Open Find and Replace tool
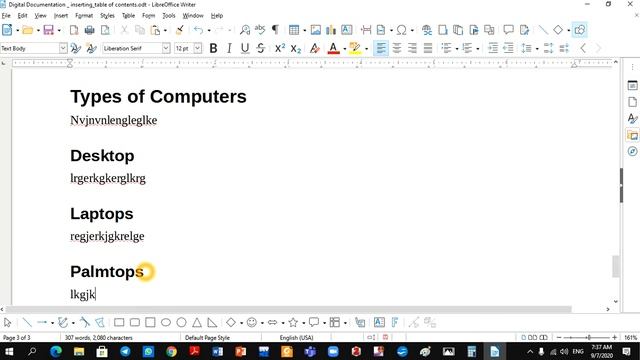Viewport: 640px width, 360px height. click(x=244, y=30)
